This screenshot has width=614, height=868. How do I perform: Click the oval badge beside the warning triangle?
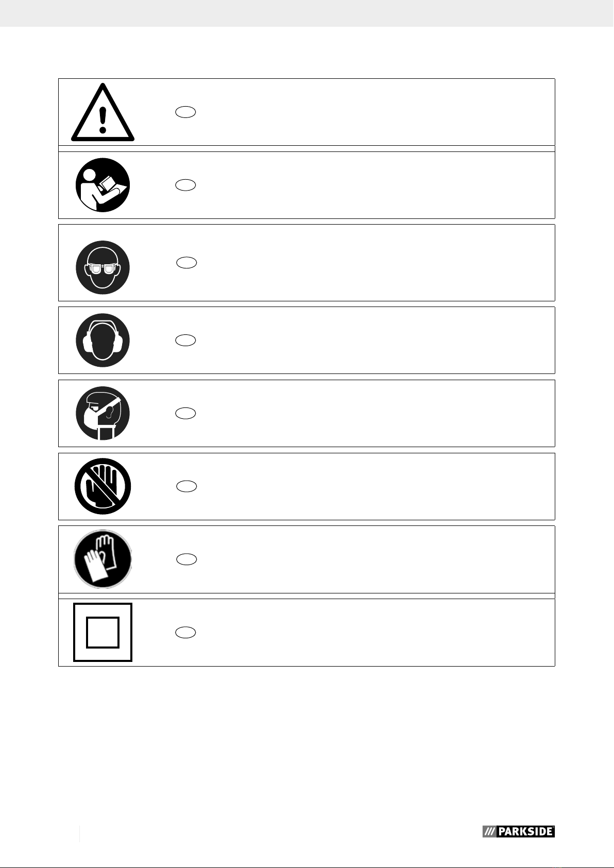pyautogui.click(x=185, y=112)
